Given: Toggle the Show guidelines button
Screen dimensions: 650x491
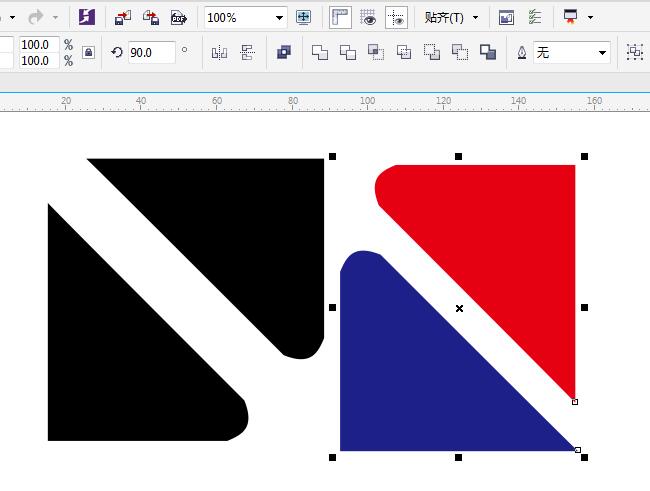Looking at the screenshot, I should coord(396,17).
